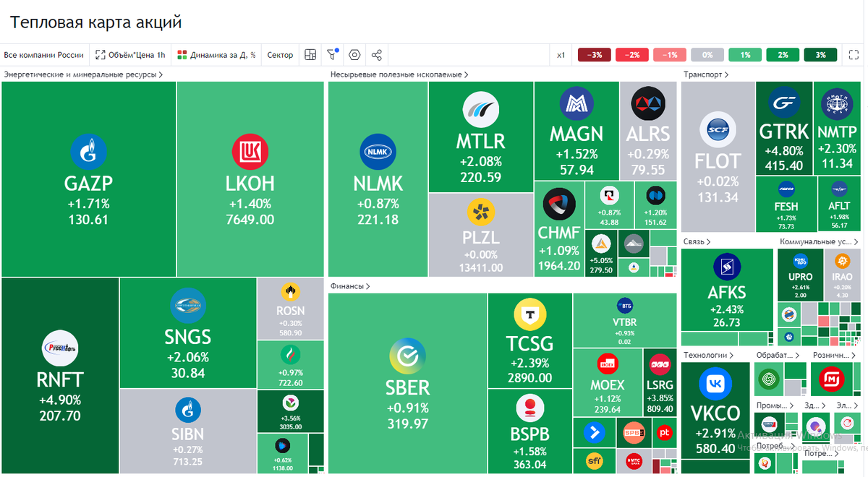The height and width of the screenshot is (477, 868).
Task: Open the NMTP tile showing +2.30%
Action: click(837, 128)
